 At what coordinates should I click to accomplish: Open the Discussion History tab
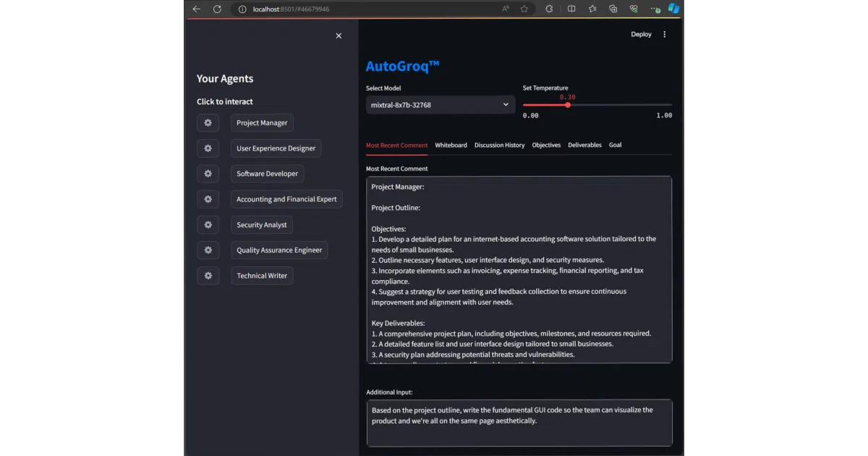499,145
